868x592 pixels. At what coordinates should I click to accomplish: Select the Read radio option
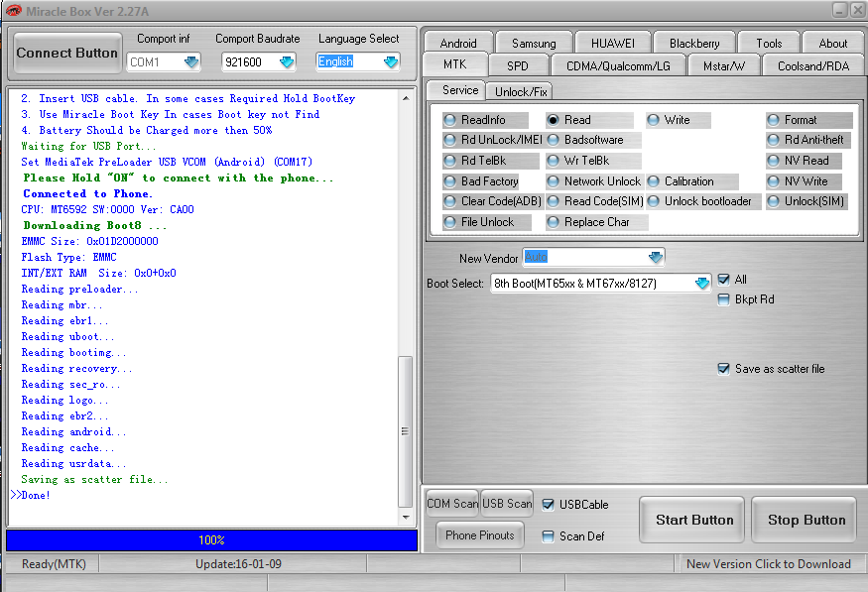pos(553,120)
